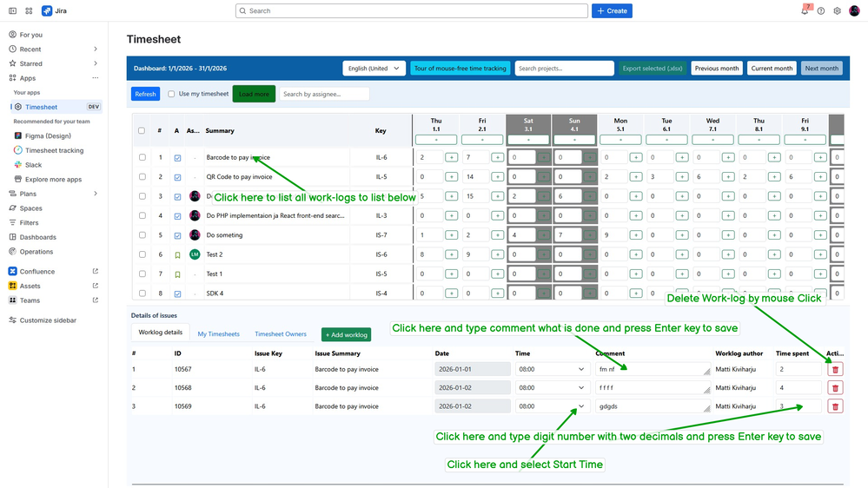The width and height of the screenshot is (868, 488).
Task: Go to Next month
Action: pyautogui.click(x=821, y=68)
